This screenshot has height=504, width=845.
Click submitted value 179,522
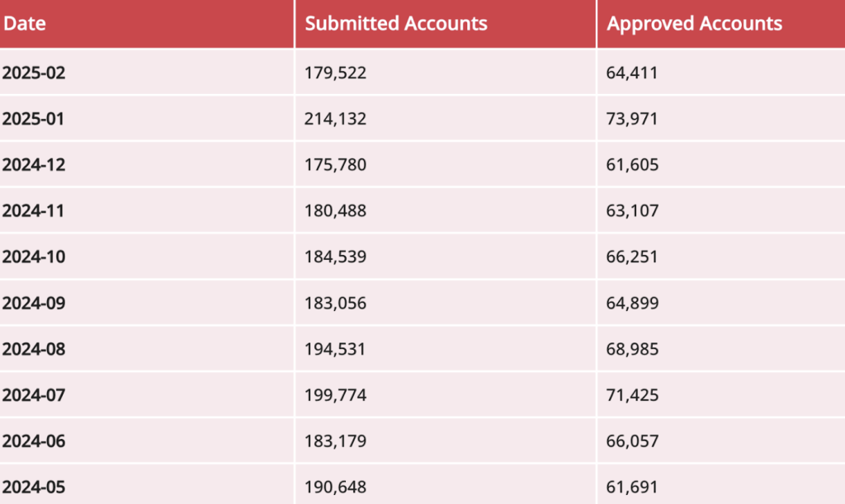(336, 73)
